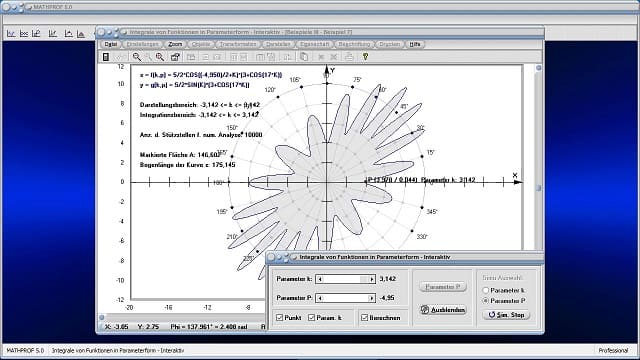
Task: Open the Datei menu
Action: click(110, 44)
